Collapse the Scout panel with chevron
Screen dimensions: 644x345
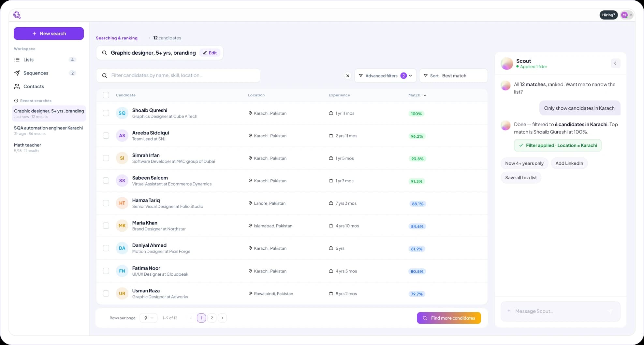click(615, 63)
